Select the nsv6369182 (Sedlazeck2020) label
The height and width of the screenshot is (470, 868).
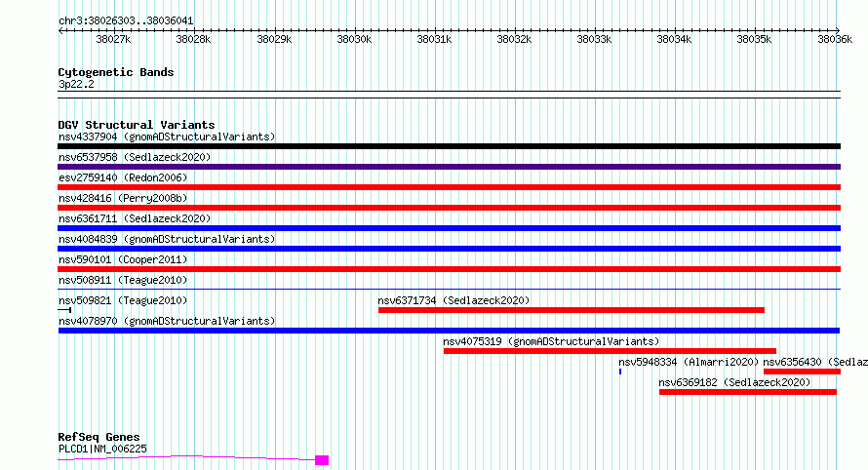click(734, 382)
